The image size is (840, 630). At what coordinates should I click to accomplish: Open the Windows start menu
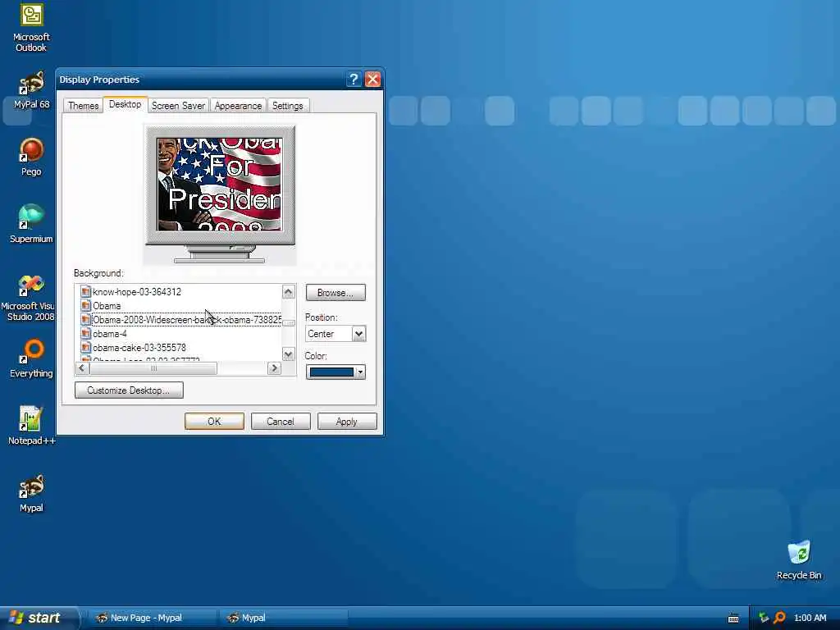point(38,618)
